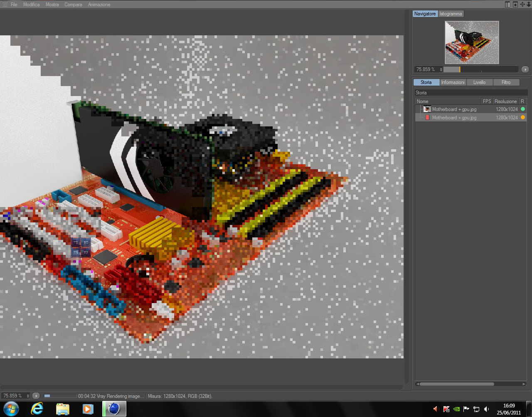Select the Storia tab
Viewport: 532px width, 417px height.
click(x=426, y=82)
